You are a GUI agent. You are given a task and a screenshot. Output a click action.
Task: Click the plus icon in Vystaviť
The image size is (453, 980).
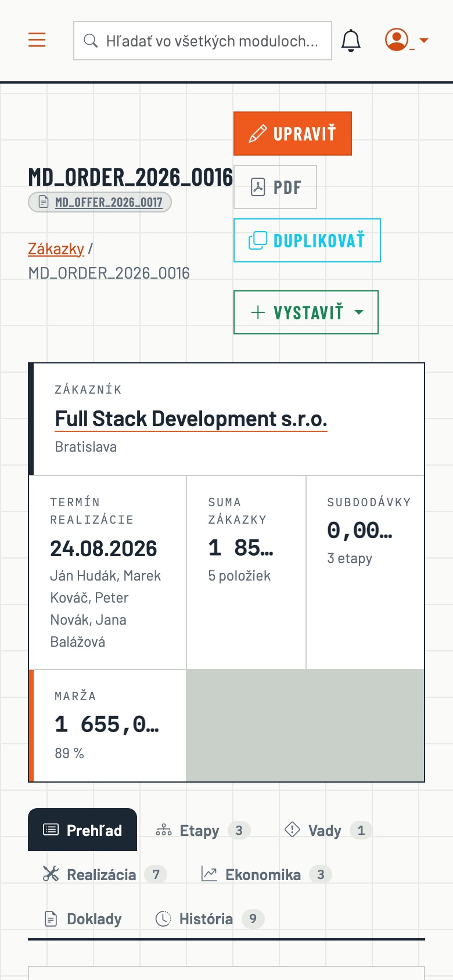pos(258,312)
